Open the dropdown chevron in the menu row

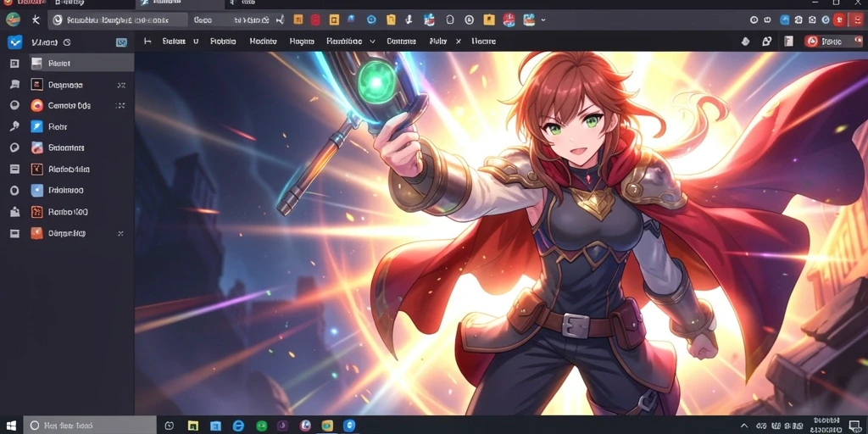click(x=373, y=42)
